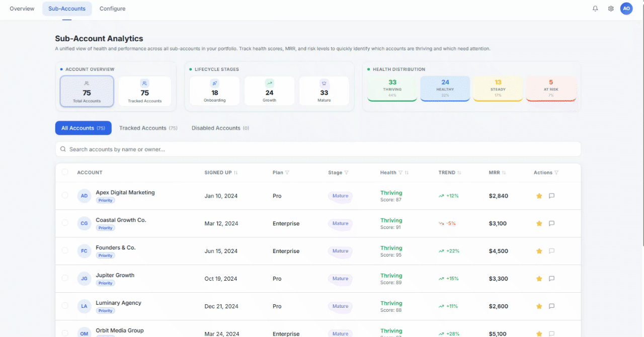Open the notifications bell icon
644x337 pixels.
pos(595,9)
